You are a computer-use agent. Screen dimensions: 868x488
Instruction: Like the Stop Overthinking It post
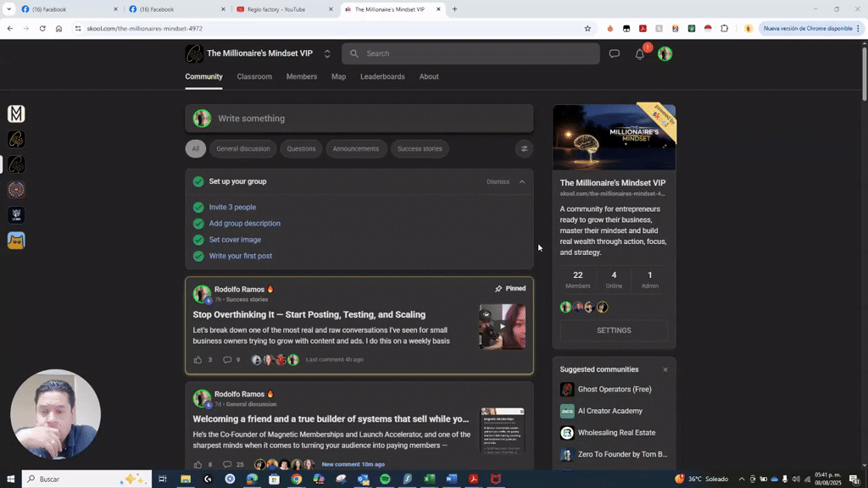198,359
